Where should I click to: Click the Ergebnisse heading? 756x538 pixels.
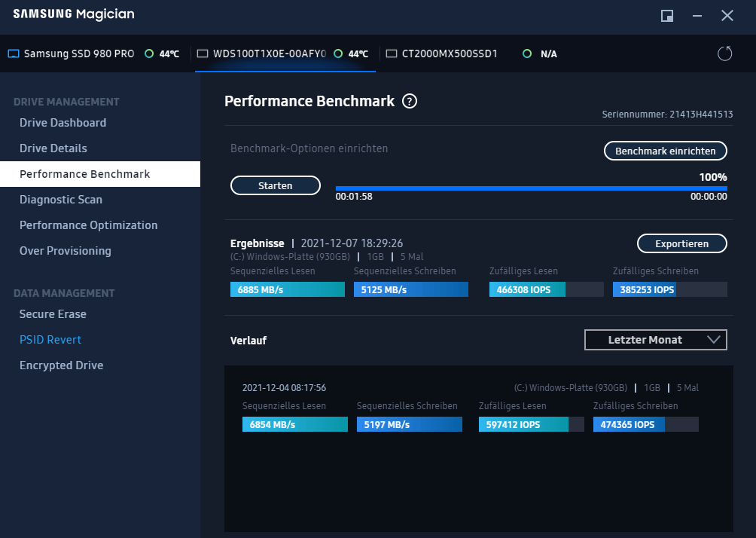(x=257, y=243)
